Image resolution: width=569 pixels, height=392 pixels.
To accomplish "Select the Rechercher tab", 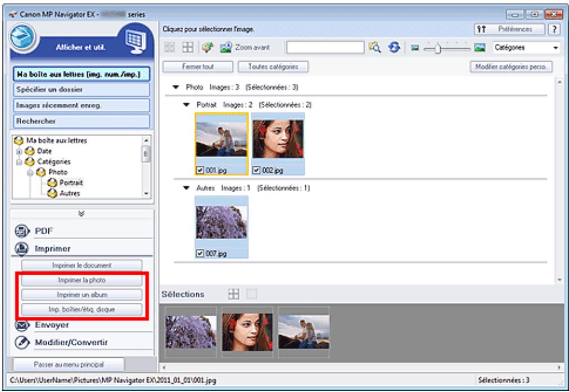I will pyautogui.click(x=82, y=121).
